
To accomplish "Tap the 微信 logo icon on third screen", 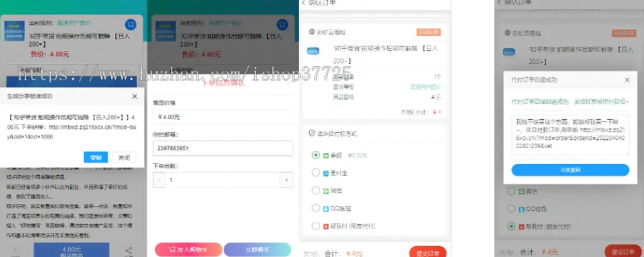I will (x=326, y=191).
